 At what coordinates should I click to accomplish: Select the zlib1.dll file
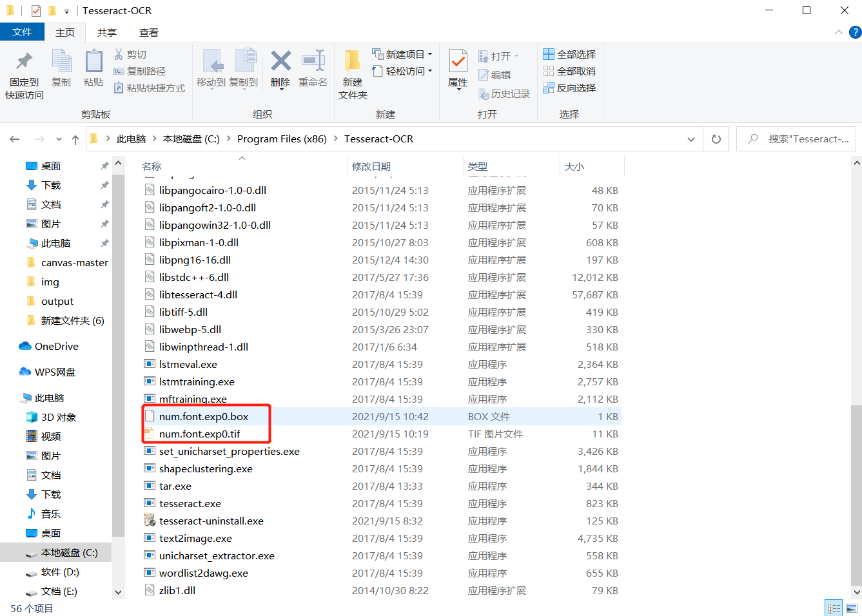(177, 590)
